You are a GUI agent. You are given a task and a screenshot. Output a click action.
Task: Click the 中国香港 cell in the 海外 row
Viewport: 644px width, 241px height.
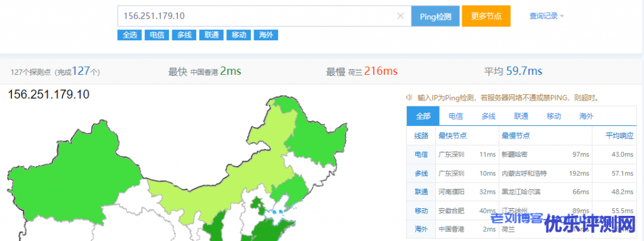pyautogui.click(x=452, y=230)
